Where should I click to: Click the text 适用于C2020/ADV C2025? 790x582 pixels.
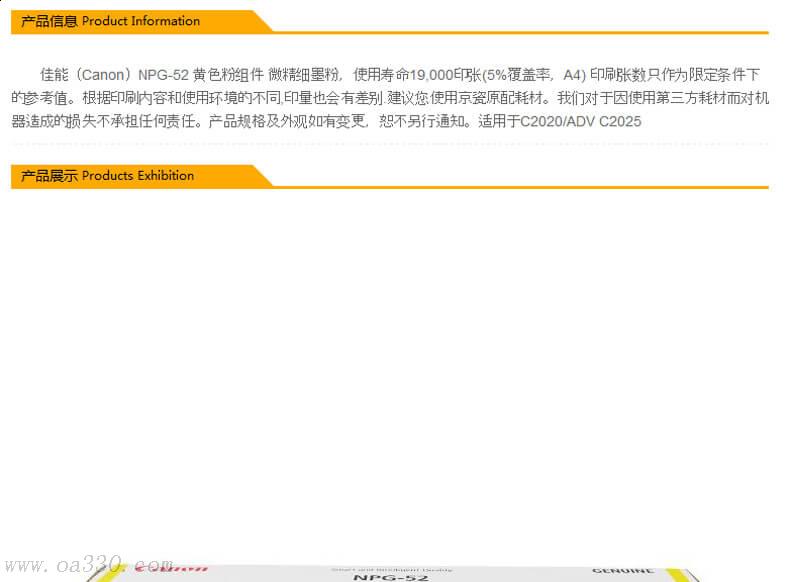[x=560, y=121]
